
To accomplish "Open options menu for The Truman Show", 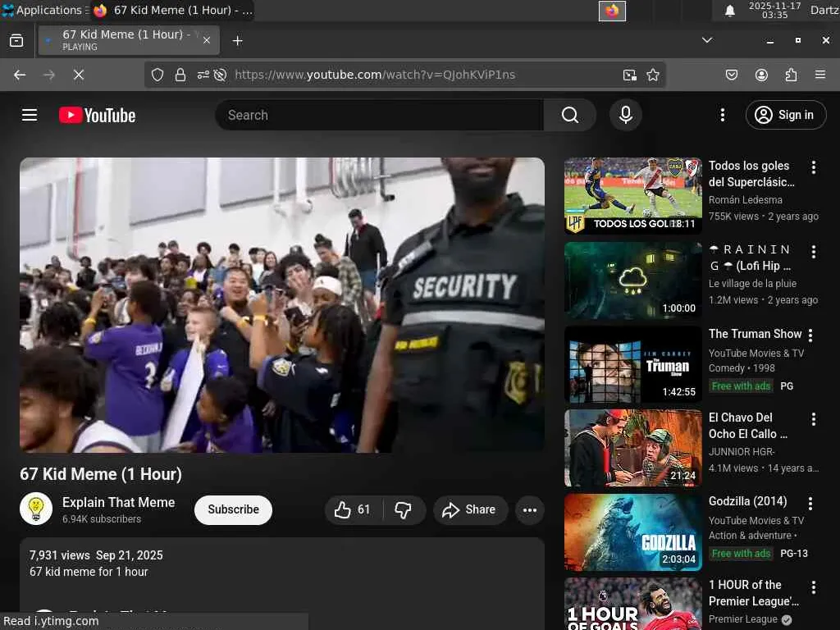I will tap(810, 336).
